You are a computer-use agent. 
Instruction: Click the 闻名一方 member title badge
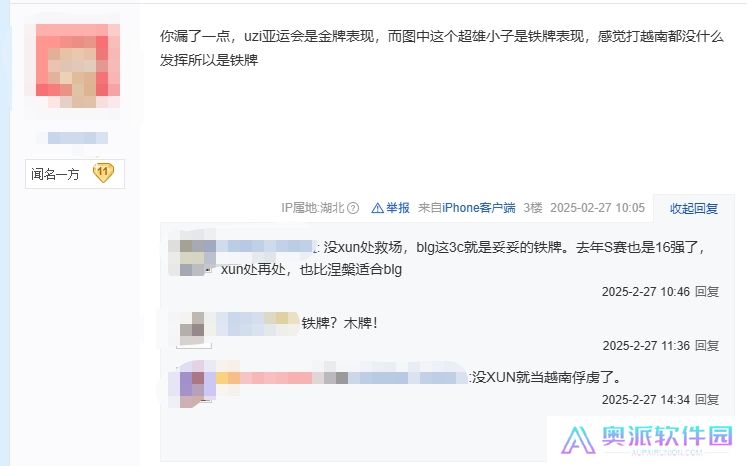pyautogui.click(x=75, y=174)
